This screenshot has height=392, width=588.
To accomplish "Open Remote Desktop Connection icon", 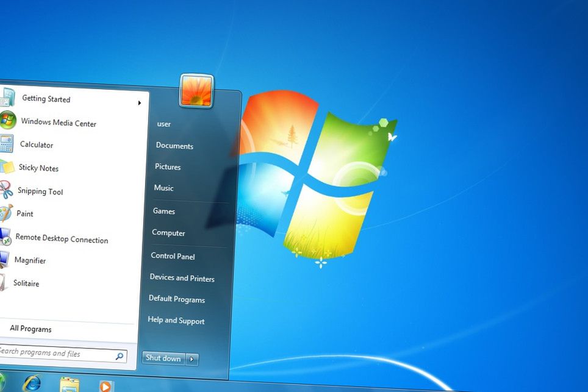I will pyautogui.click(x=5, y=236).
